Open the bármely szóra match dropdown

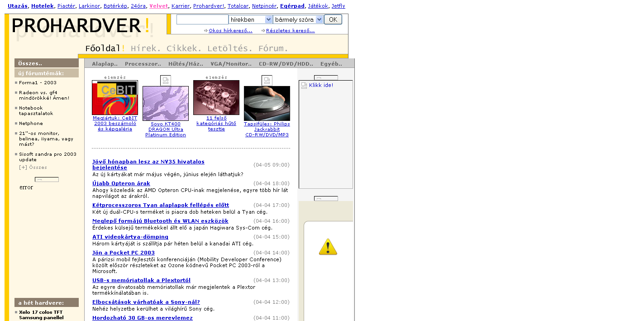(x=298, y=19)
